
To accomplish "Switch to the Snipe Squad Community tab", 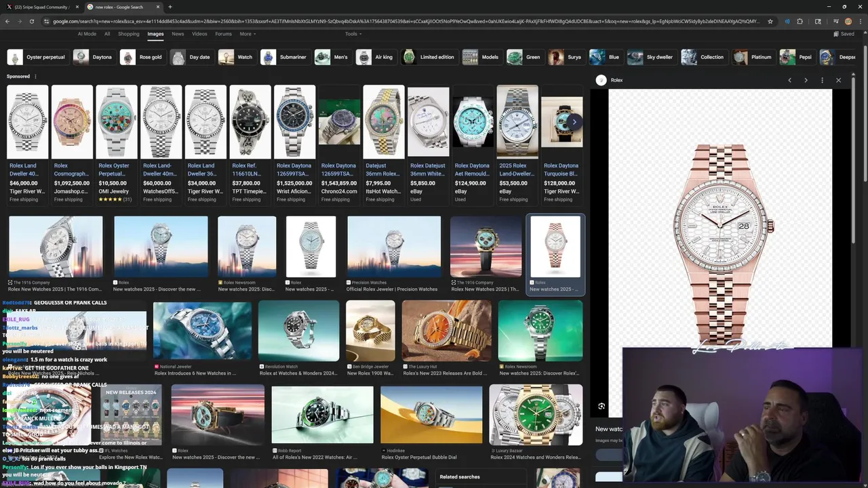I will 42,7.
